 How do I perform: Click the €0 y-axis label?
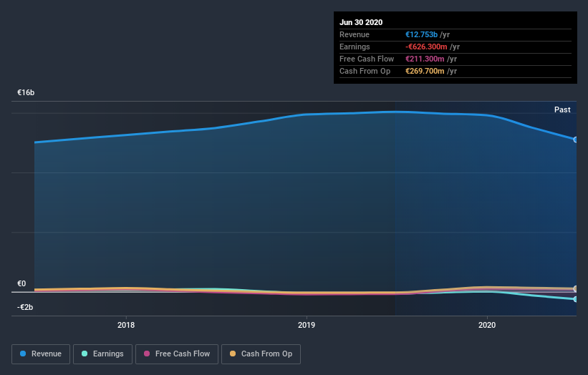pyautogui.click(x=21, y=283)
